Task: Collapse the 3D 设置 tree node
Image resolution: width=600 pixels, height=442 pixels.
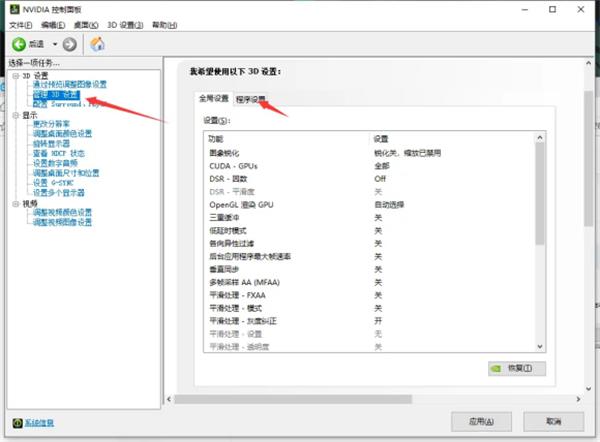Action: click(16, 76)
